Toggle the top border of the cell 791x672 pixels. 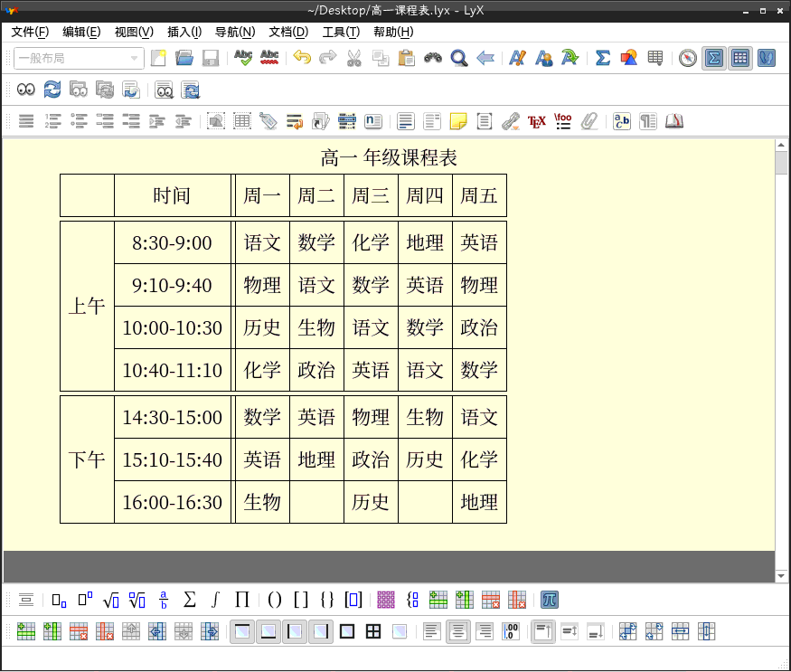(242, 631)
